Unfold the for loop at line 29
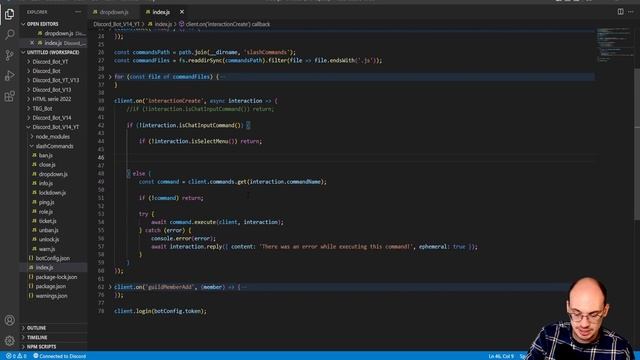The image size is (640, 360). pos(110,77)
